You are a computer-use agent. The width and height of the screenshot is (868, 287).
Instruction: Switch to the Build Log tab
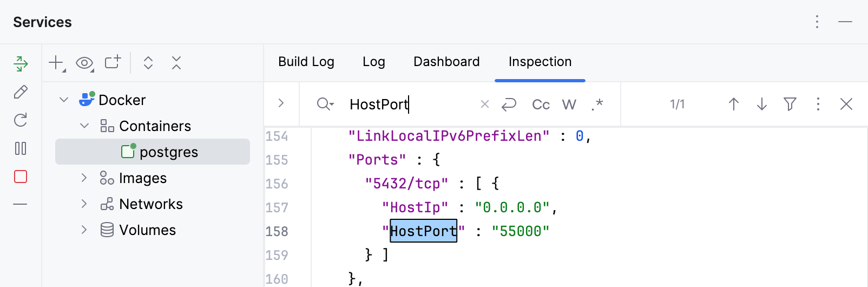[x=306, y=62]
